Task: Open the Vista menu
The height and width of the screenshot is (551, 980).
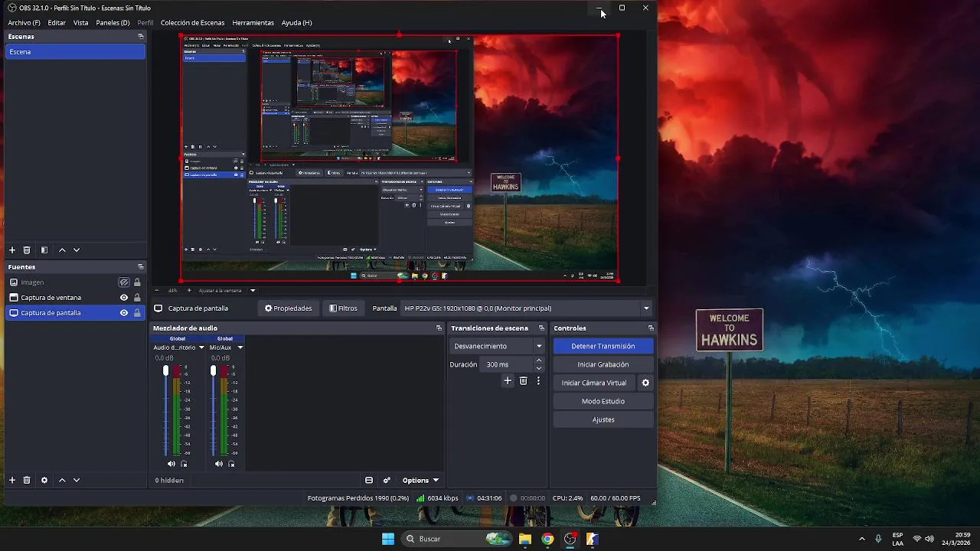Action: point(81,23)
